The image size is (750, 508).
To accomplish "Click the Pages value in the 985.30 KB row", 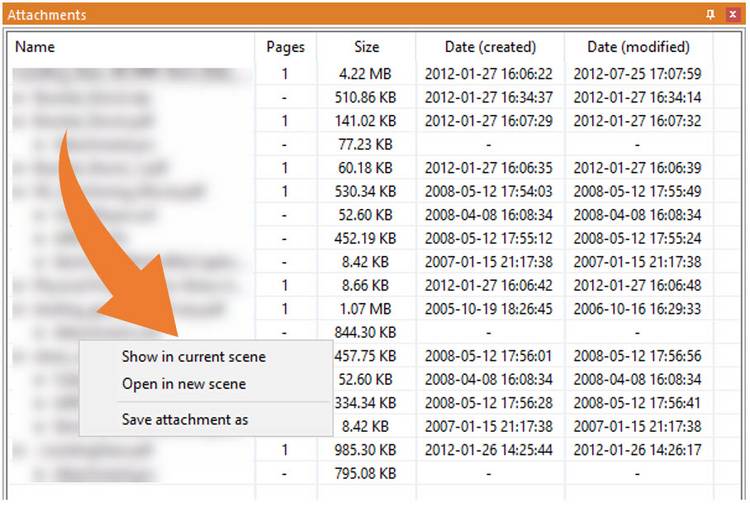I will (285, 450).
